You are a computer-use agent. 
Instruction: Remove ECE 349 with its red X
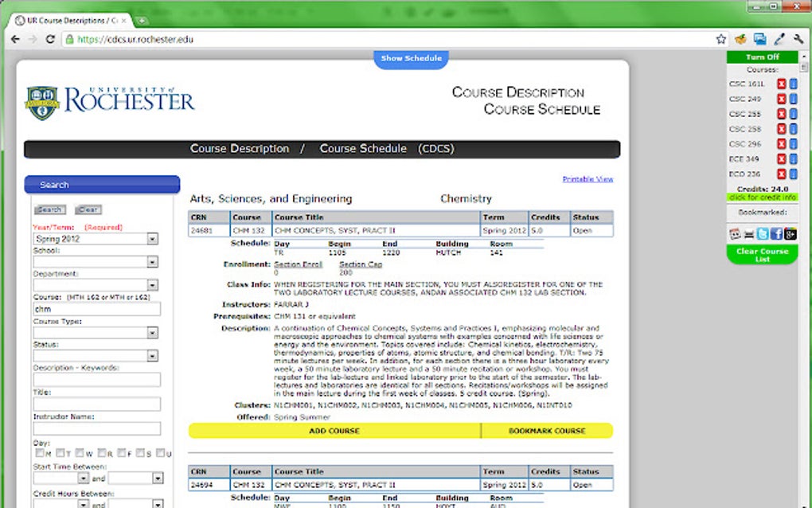tap(782, 158)
